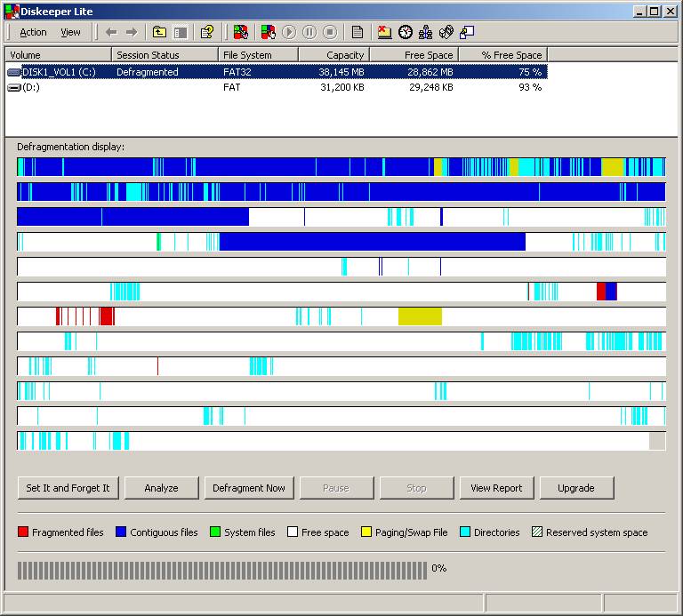The image size is (683, 616).
Task: Click the Diskeeper Lite title bar icon
Action: coord(12,12)
